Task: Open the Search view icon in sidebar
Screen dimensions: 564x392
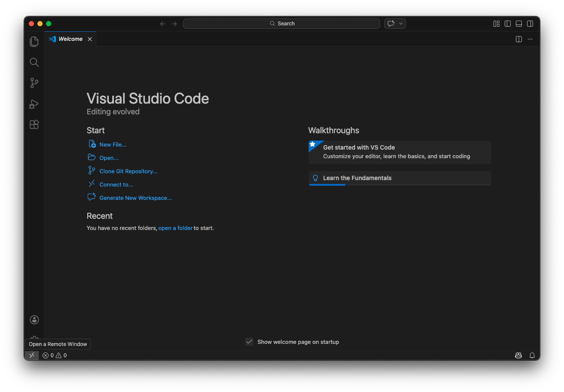Action: pyautogui.click(x=34, y=62)
